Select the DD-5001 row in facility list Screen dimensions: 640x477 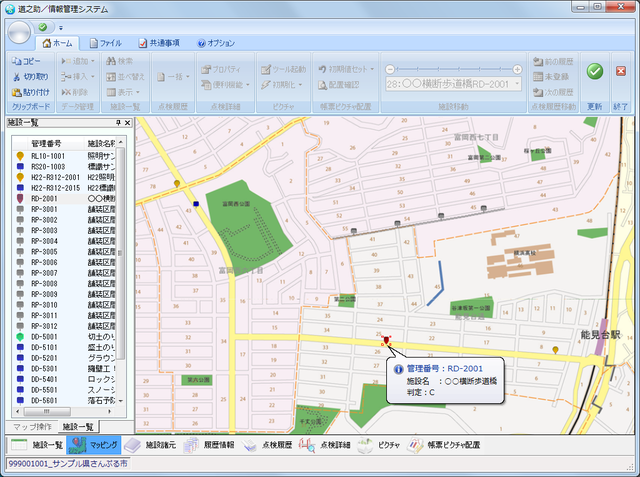50,337
